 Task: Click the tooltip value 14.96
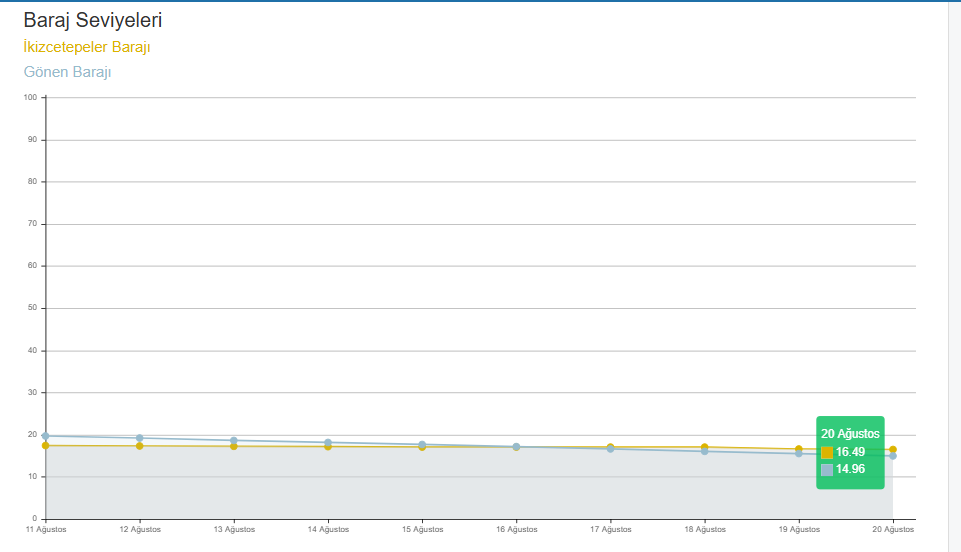[850, 469]
